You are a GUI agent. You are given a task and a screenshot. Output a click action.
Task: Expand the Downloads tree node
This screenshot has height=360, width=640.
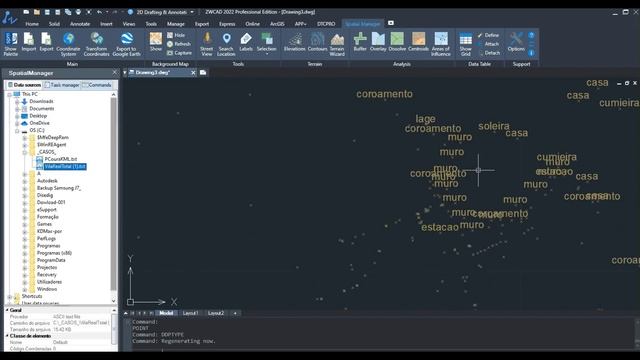click(17, 102)
